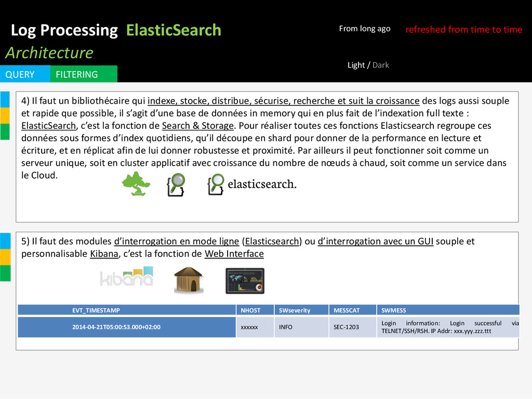Follow the 'd'interrogation avec un GUI' link
Screen dimensions: 532x399
pos(376,241)
